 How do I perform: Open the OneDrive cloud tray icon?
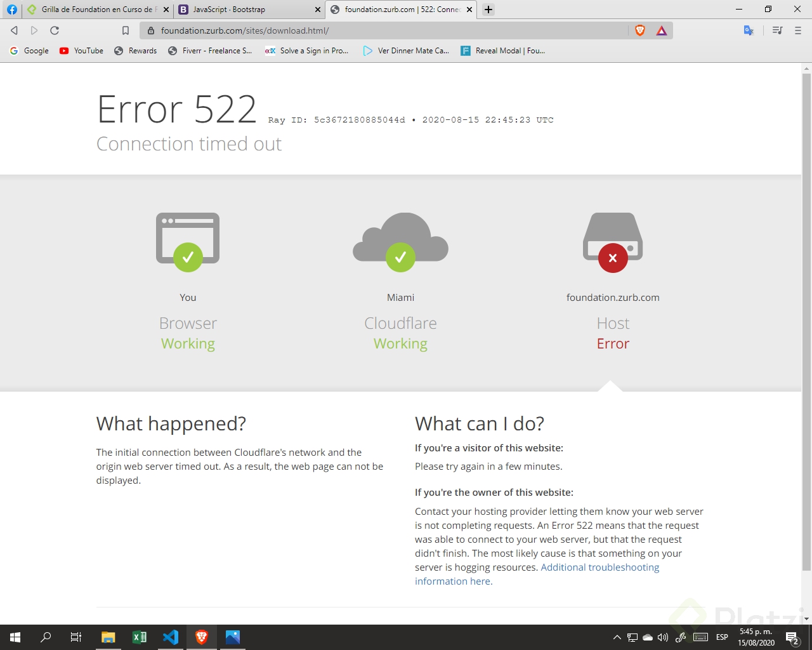point(648,637)
